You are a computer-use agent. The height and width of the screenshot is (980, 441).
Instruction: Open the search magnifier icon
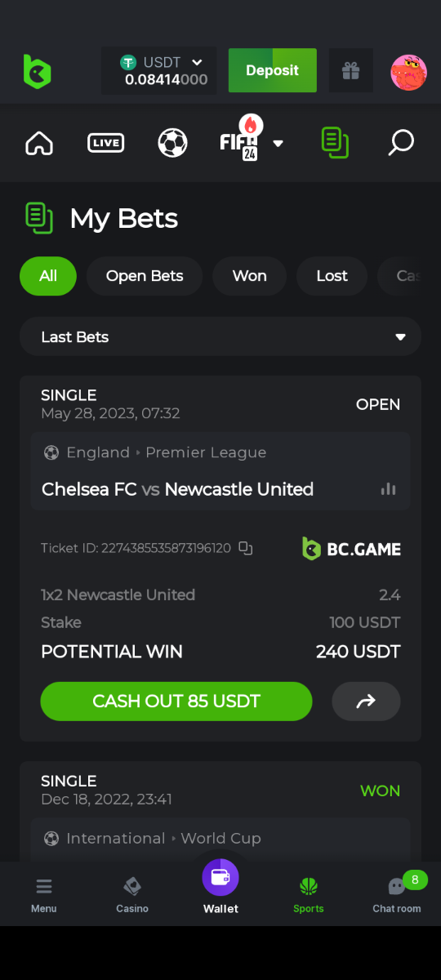point(400,143)
